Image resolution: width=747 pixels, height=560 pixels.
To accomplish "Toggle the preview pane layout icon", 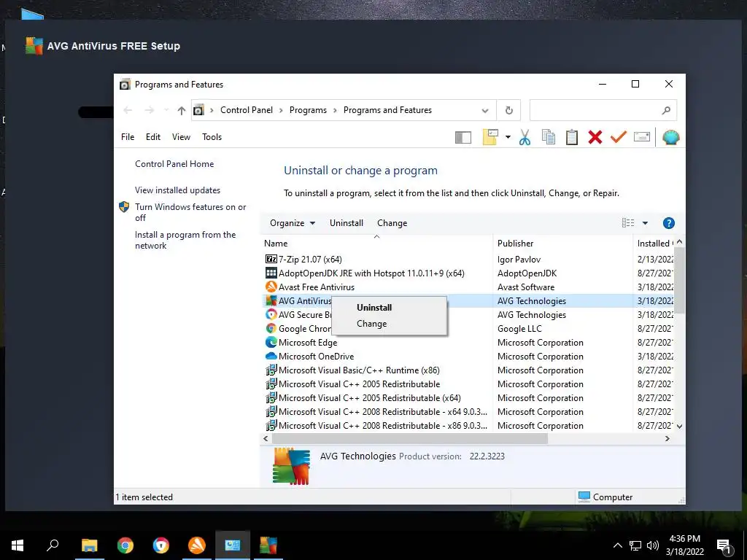I will coord(463,138).
